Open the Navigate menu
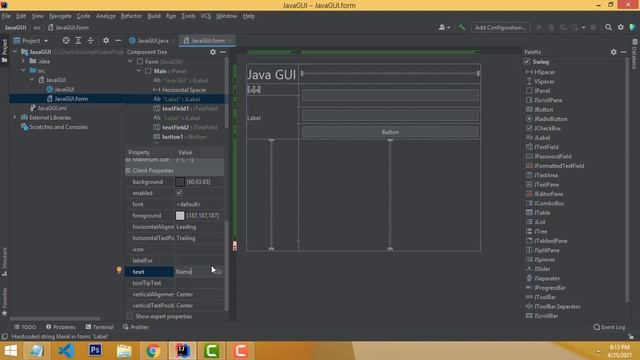The height and width of the screenshot is (360, 640). [60, 16]
